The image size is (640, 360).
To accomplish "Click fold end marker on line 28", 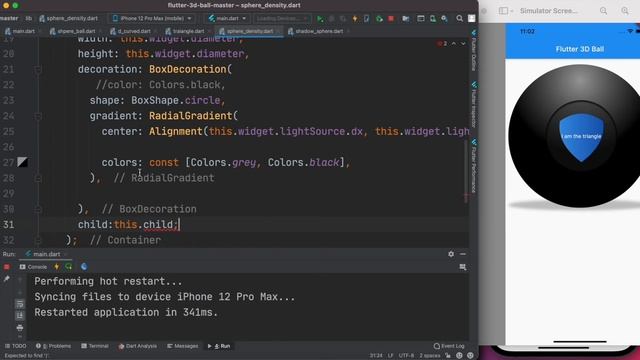I will click(38, 178).
